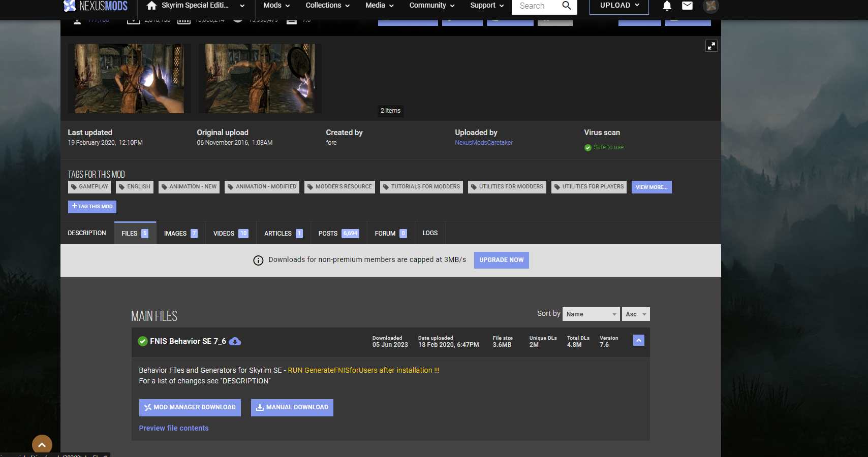Open the messages envelope icon
The image size is (868, 457).
(x=687, y=6)
